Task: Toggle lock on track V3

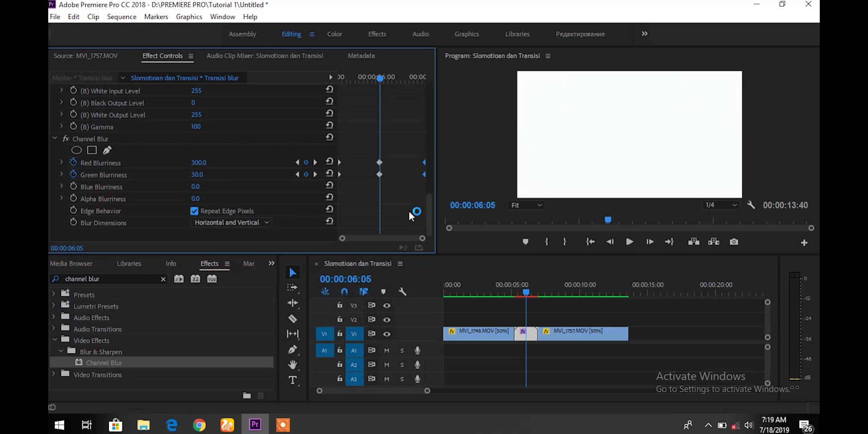Action: point(340,305)
